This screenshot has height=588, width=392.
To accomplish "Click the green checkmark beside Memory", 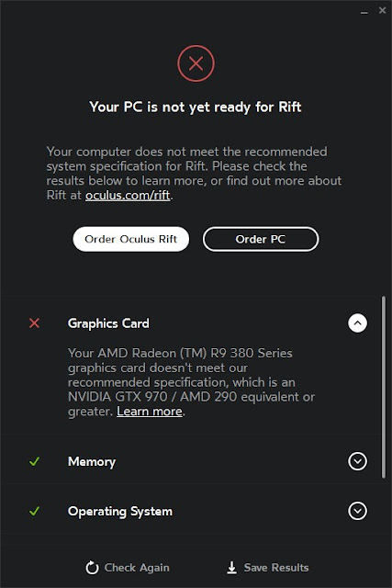I will point(35,461).
